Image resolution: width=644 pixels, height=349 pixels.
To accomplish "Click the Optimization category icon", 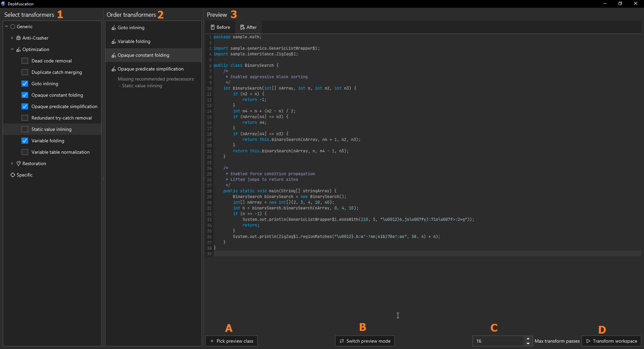I will (18, 49).
